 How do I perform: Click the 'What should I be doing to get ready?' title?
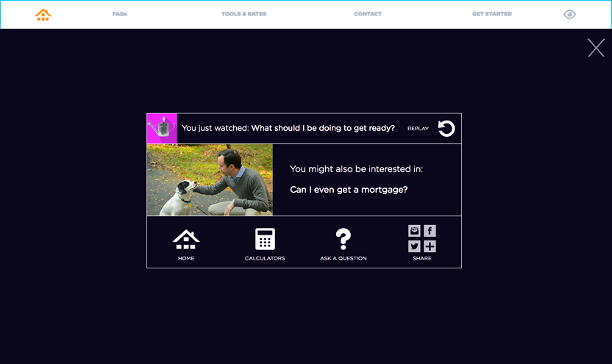click(323, 128)
